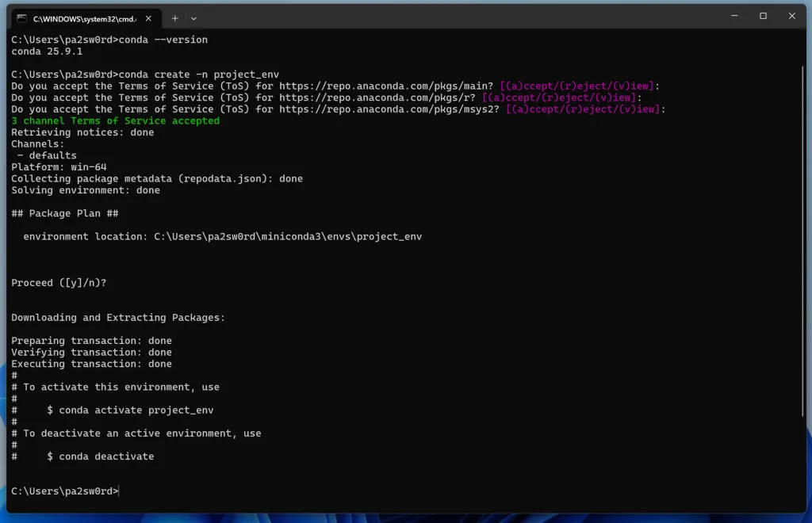Click the conda --version command text

pyautogui.click(x=166, y=39)
